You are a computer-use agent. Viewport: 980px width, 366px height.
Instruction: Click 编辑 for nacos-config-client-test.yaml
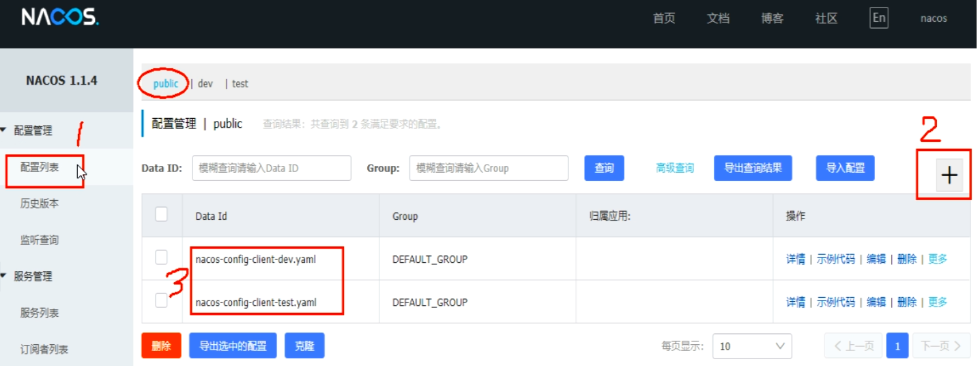point(876,302)
